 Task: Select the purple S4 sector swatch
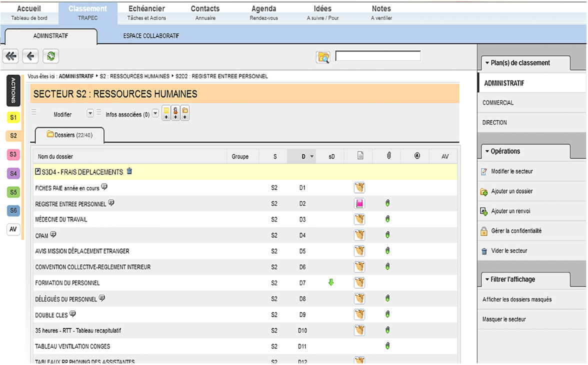(x=13, y=173)
